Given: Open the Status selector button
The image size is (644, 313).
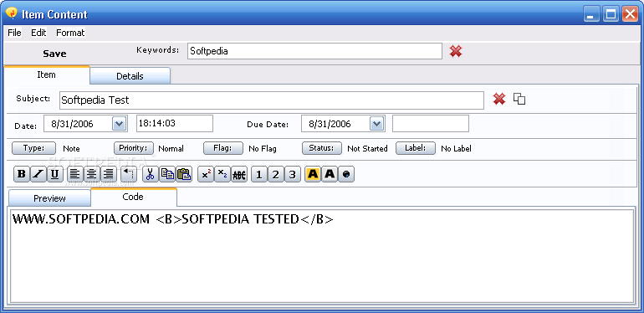Looking at the screenshot, I should point(322,148).
